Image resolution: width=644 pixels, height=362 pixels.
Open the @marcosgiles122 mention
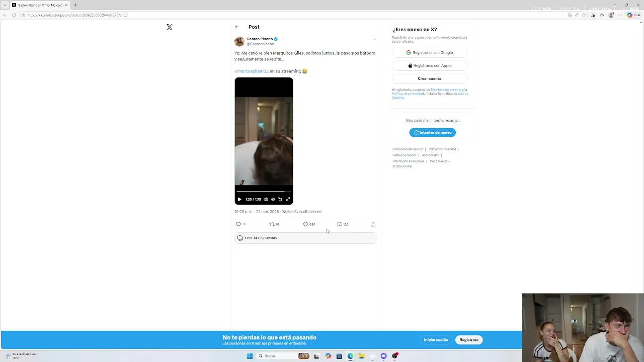point(252,71)
